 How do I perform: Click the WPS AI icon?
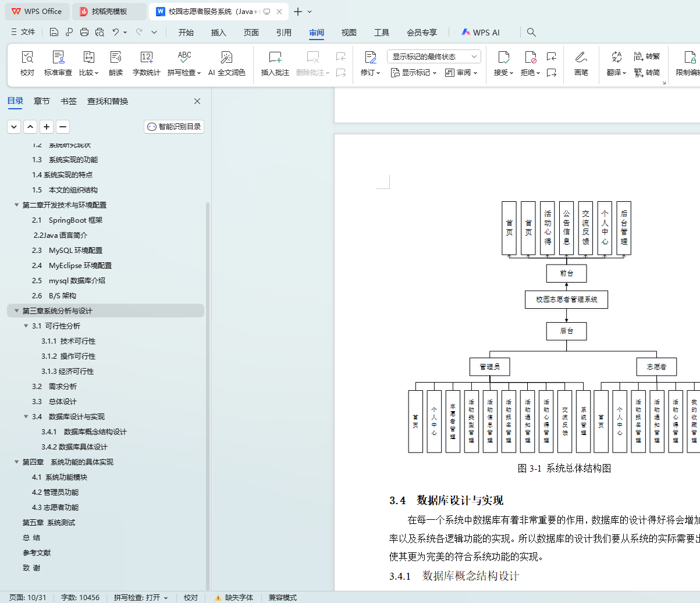click(x=466, y=32)
